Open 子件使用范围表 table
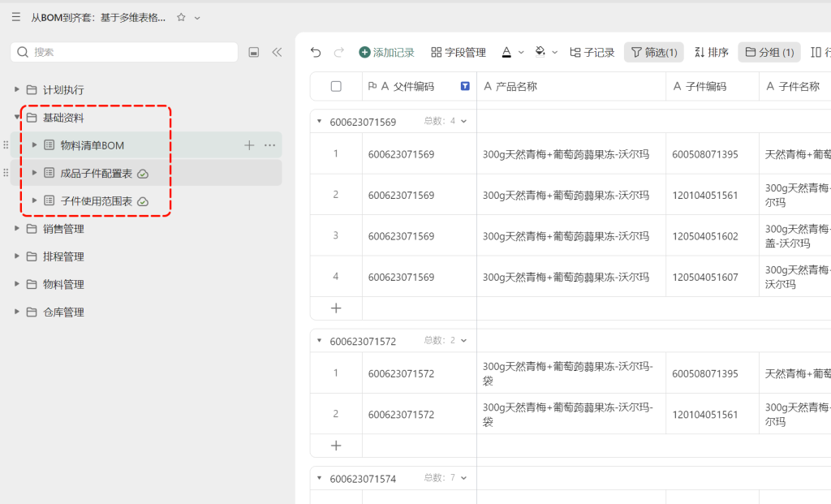This screenshot has height=504, width=831. pos(97,200)
